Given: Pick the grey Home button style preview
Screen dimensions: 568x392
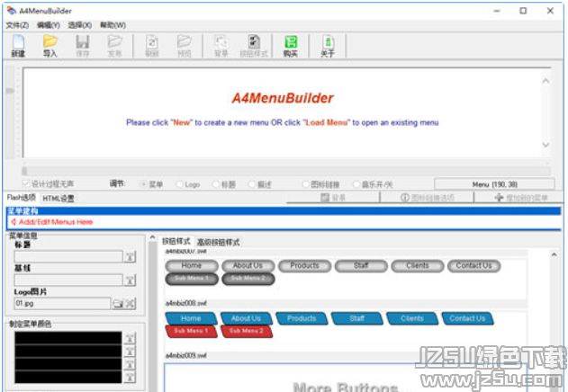Looking at the screenshot, I should coord(192,265).
